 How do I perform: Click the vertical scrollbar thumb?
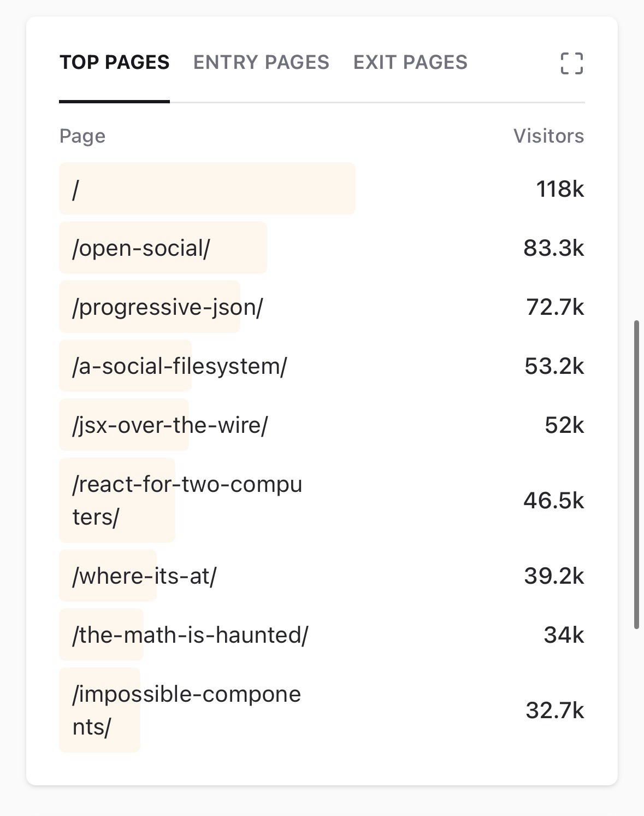[x=636, y=474]
